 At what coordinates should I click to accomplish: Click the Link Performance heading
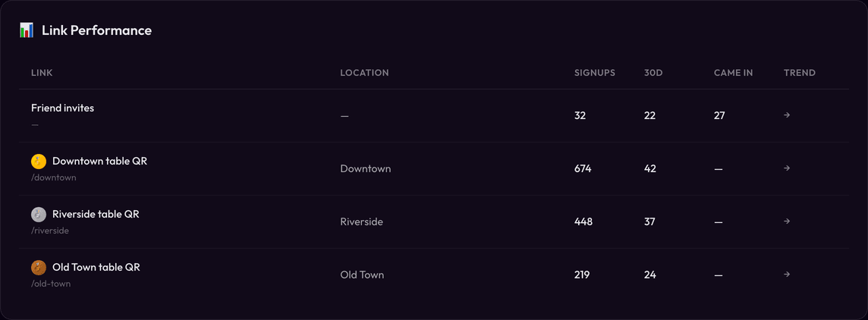(x=96, y=30)
